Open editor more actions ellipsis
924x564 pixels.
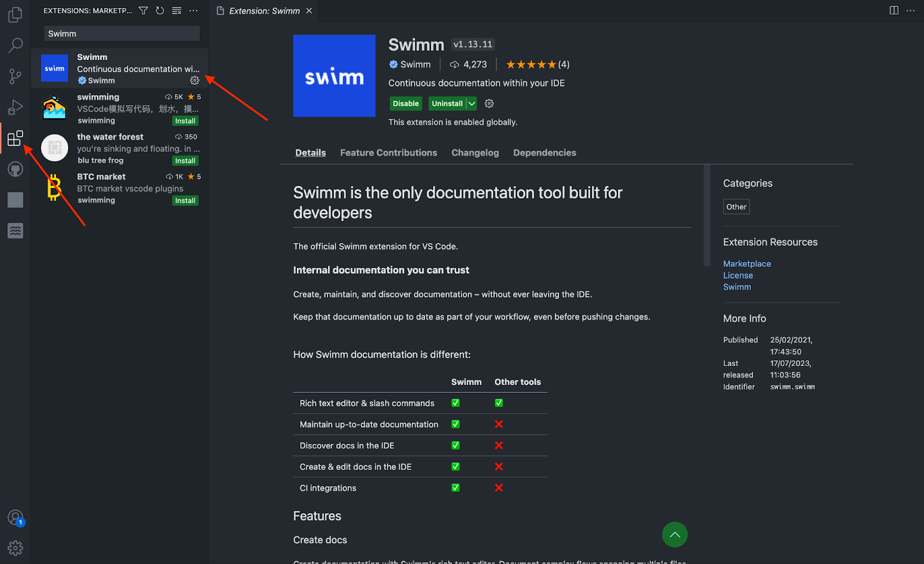tap(911, 10)
